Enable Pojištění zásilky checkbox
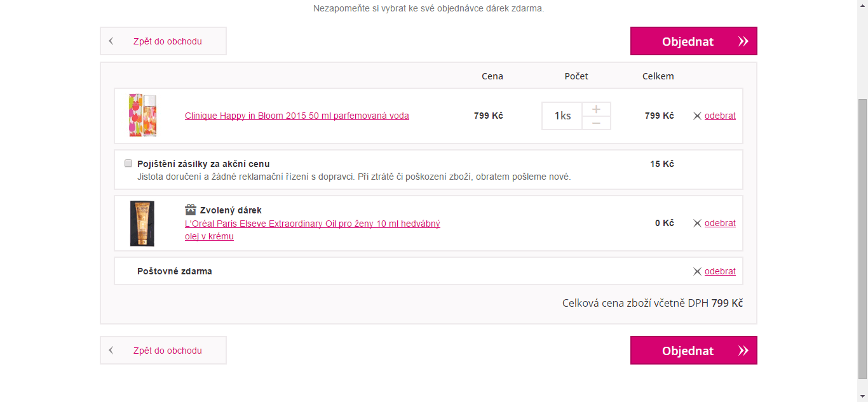 [128, 163]
